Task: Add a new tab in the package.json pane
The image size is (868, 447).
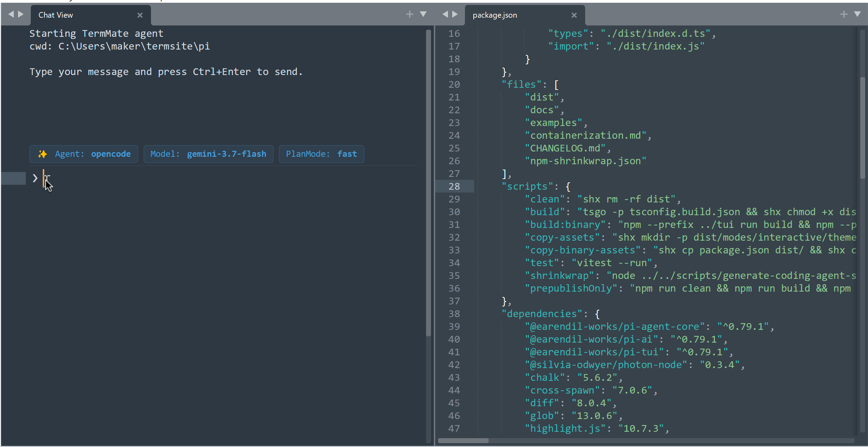Action: click(x=844, y=14)
